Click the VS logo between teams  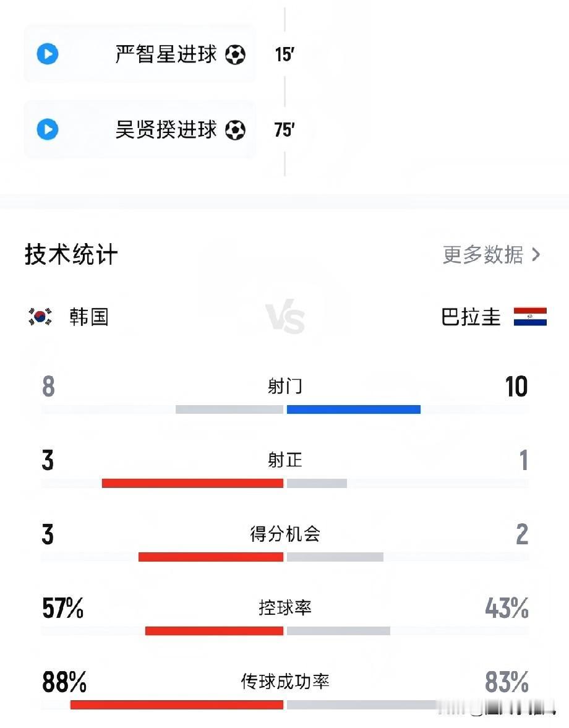[285, 319]
